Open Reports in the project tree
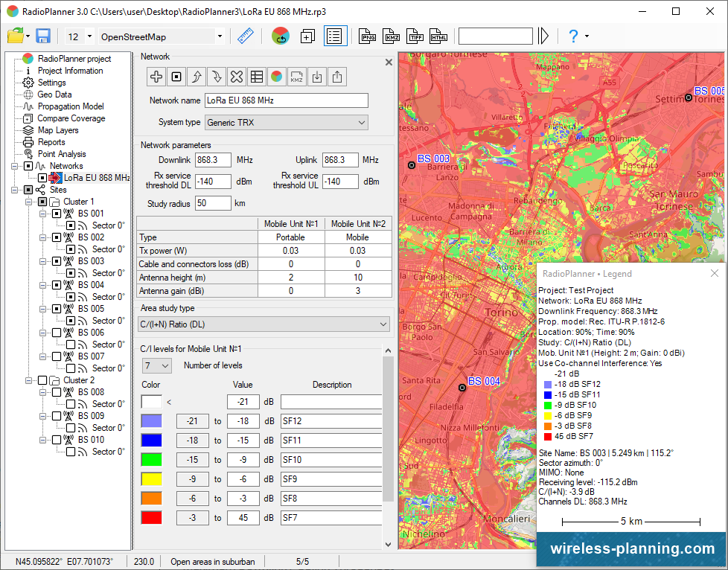728x570 pixels. (51, 142)
